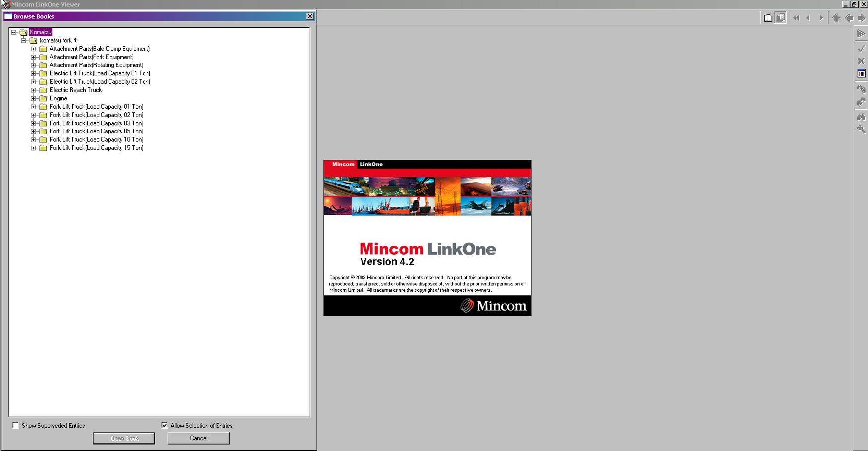Expand the Engine folder node
The width and height of the screenshot is (868, 451).
pyautogui.click(x=33, y=98)
